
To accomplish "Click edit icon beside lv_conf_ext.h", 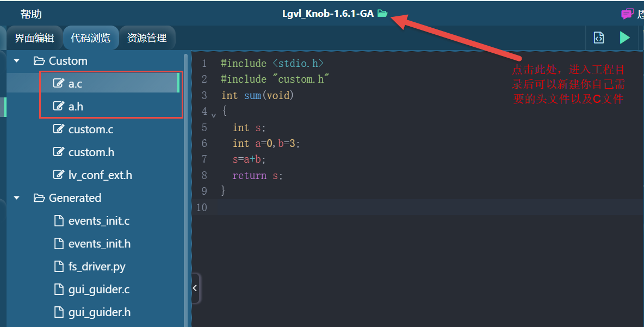I will [x=58, y=175].
